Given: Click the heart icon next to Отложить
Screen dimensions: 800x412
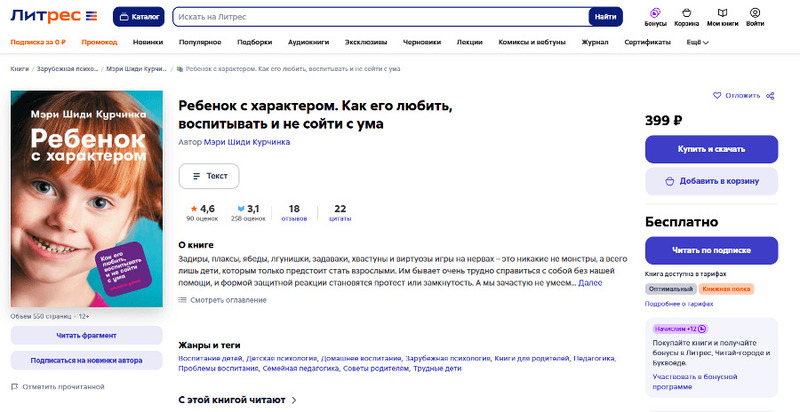Looking at the screenshot, I should click(x=717, y=95).
